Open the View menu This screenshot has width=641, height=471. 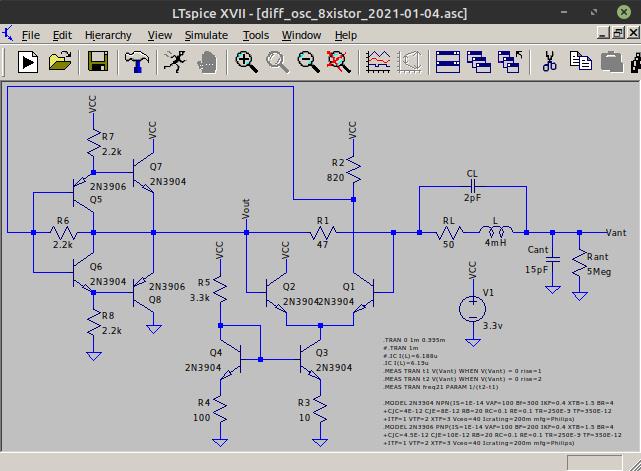[159, 35]
